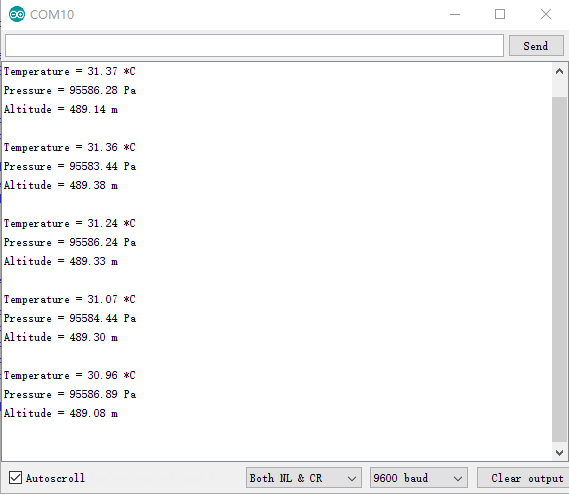Open the Both NL & CR dropdown

(x=304, y=478)
